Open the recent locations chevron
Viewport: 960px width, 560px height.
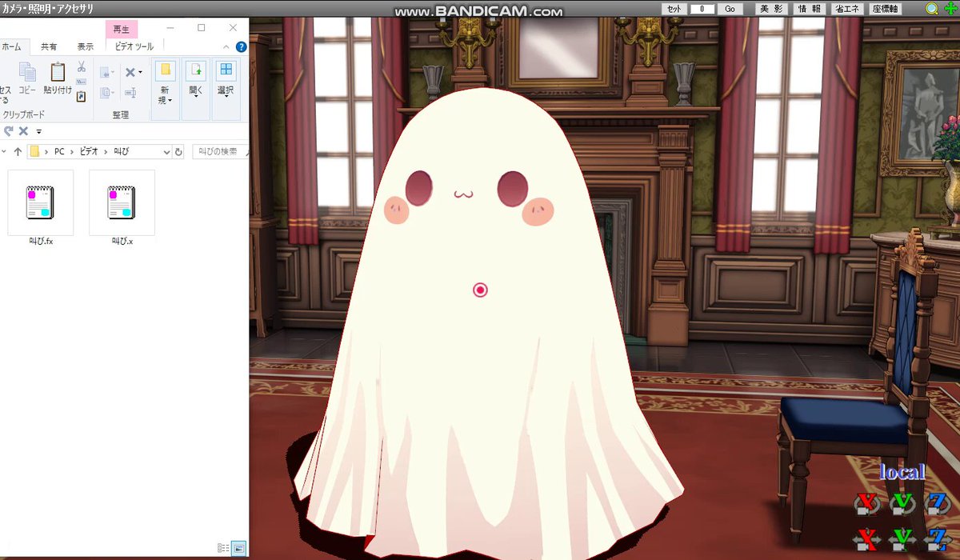(x=4, y=151)
